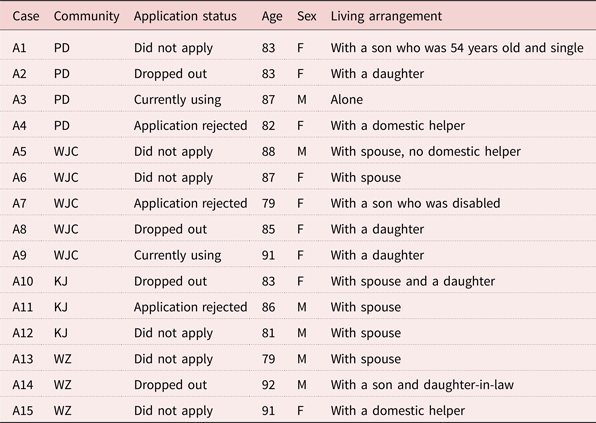596x423 pixels.
Task: Click With spouse, no domestic helper text
Action: 425,151
